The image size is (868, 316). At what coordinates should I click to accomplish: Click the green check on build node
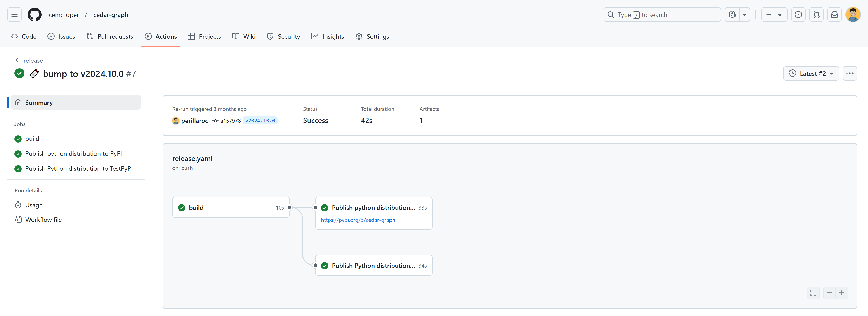tap(182, 208)
